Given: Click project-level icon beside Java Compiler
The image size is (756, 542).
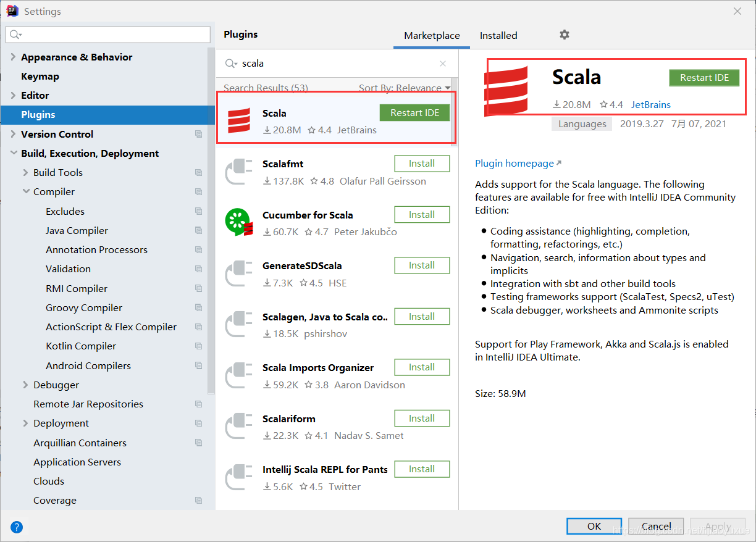Looking at the screenshot, I should click(198, 230).
